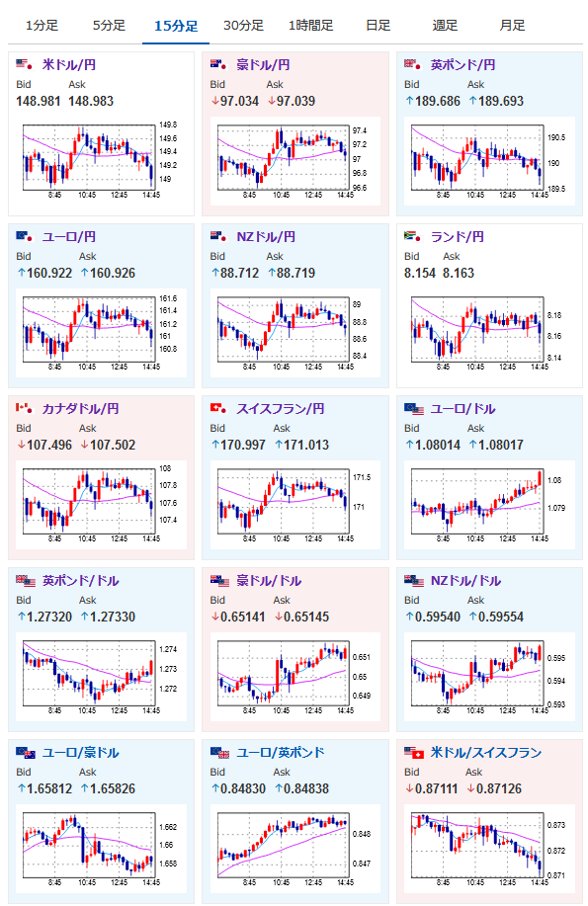Click the Canada flag icon beside カナダドル/円
The image size is (588, 906).
pos(24,408)
